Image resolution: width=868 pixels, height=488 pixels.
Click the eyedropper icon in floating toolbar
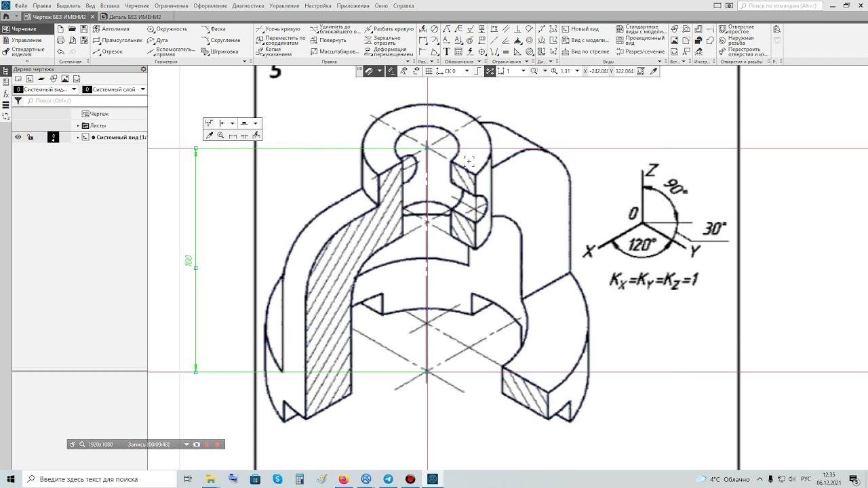tap(209, 136)
